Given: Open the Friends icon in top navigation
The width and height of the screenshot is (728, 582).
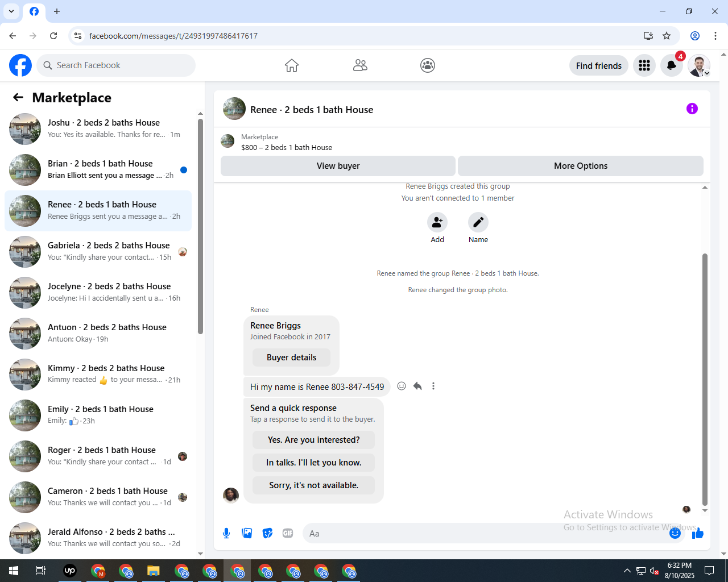Looking at the screenshot, I should [360, 65].
